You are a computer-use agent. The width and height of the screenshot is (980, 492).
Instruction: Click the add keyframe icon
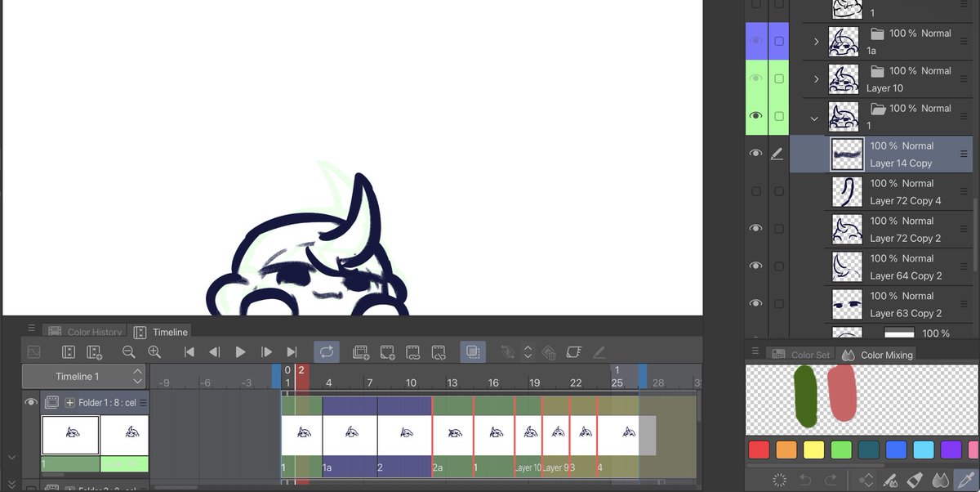pyautogui.click(x=507, y=352)
